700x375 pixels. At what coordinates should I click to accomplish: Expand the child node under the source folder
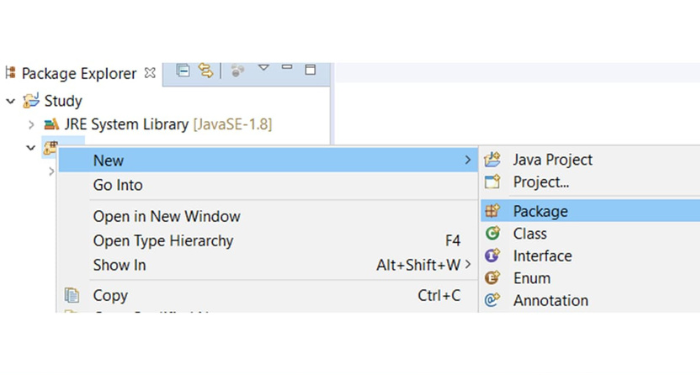point(51,171)
